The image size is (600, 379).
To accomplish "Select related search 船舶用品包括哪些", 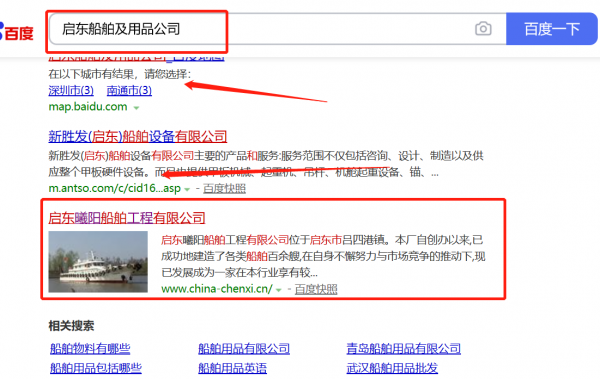I will point(96,368).
